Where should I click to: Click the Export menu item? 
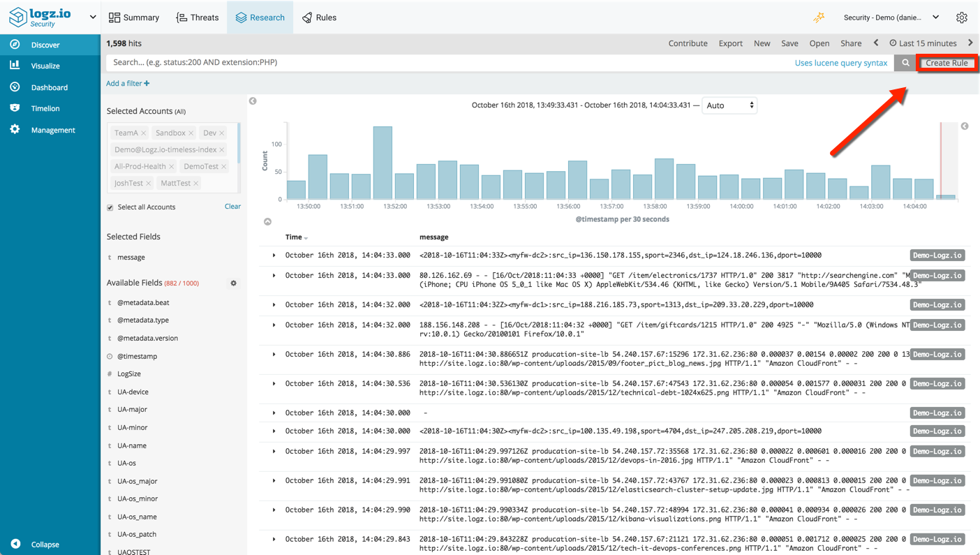(731, 43)
